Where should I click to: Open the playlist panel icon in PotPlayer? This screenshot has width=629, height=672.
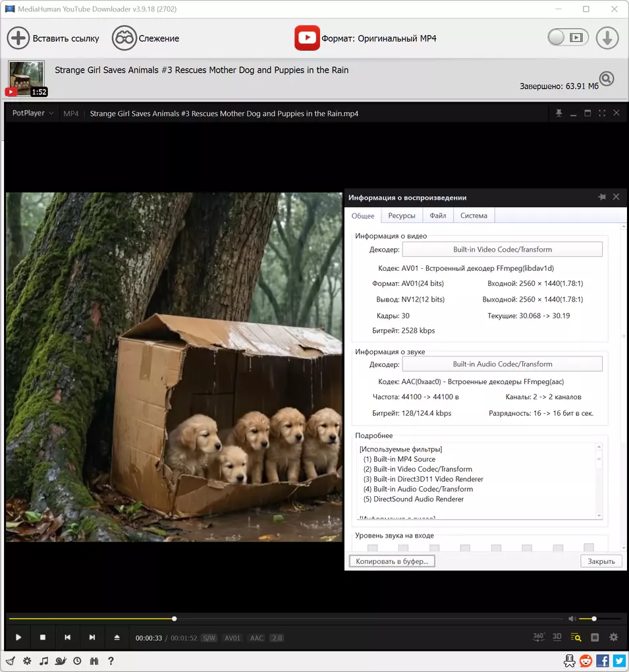pos(595,637)
